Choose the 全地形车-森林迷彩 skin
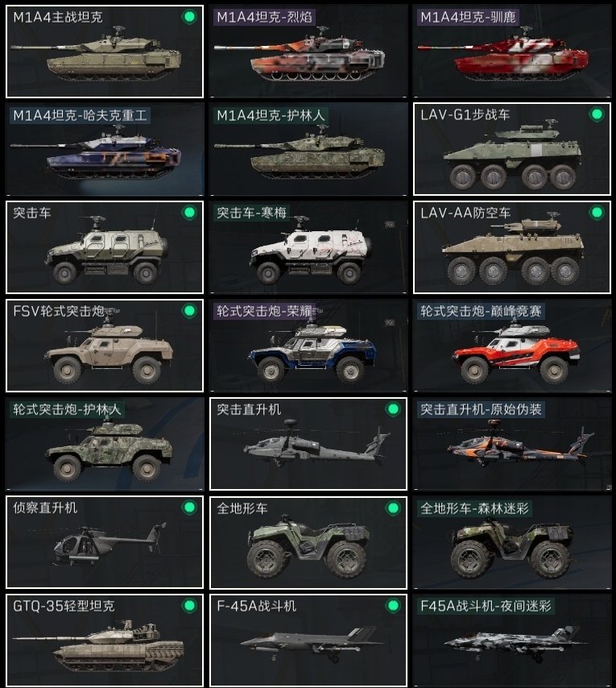Screen dimensions: 616x688 tap(511, 542)
